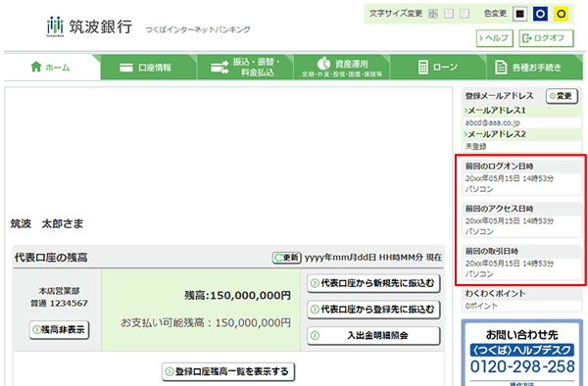
Task: Toggle 残高非表示 to hide the balance
Action: (59, 330)
